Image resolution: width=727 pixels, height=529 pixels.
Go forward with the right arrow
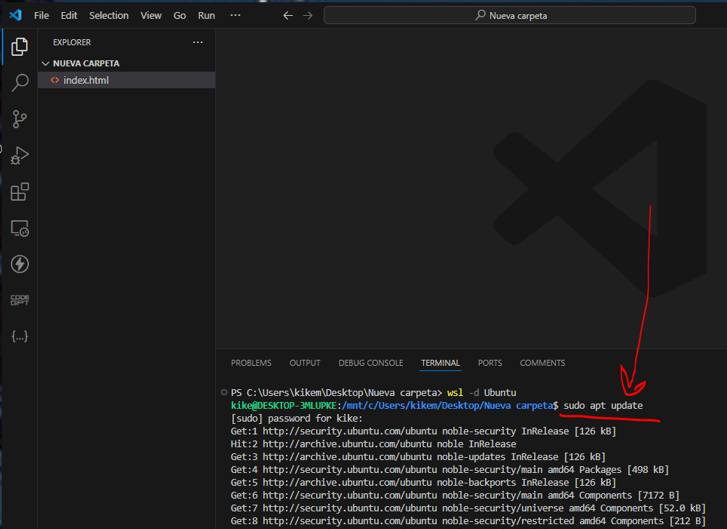pos(308,16)
